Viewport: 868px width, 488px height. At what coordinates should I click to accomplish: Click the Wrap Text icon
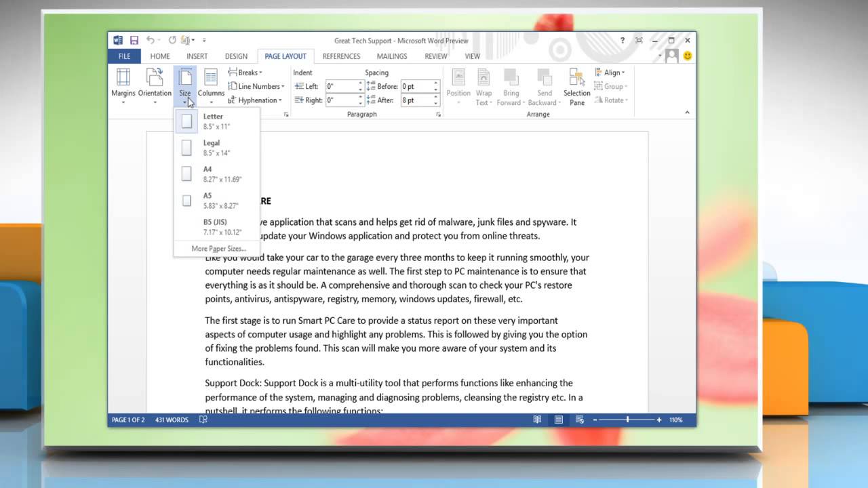point(484,77)
